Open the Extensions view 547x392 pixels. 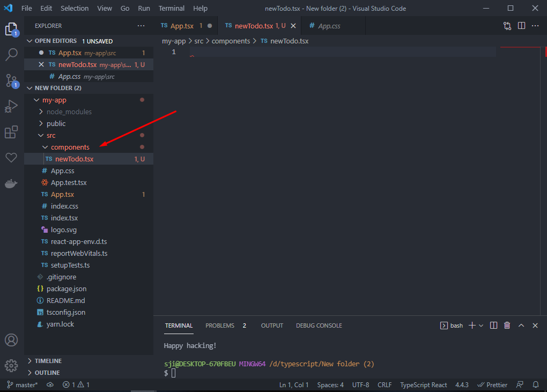tap(11, 132)
